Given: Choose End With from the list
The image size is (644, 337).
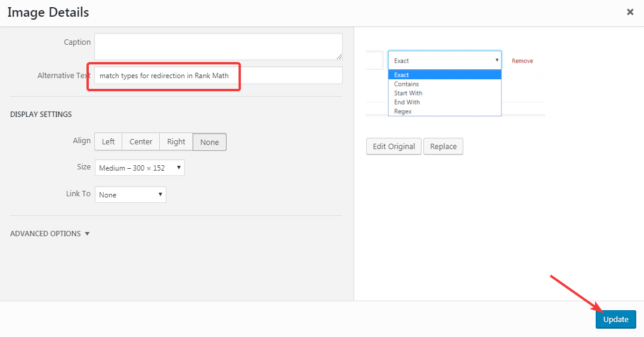Looking at the screenshot, I should click(x=407, y=102).
